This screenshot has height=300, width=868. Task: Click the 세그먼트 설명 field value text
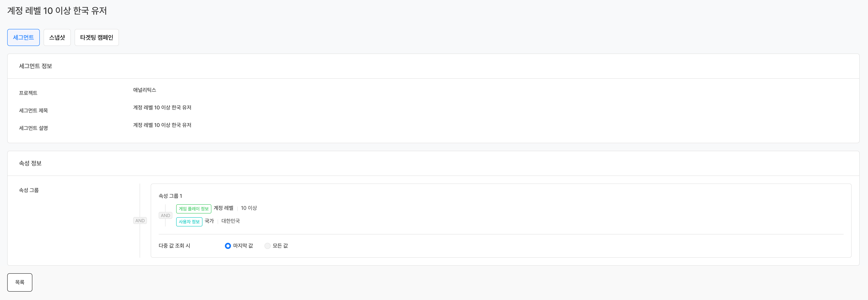[162, 125]
